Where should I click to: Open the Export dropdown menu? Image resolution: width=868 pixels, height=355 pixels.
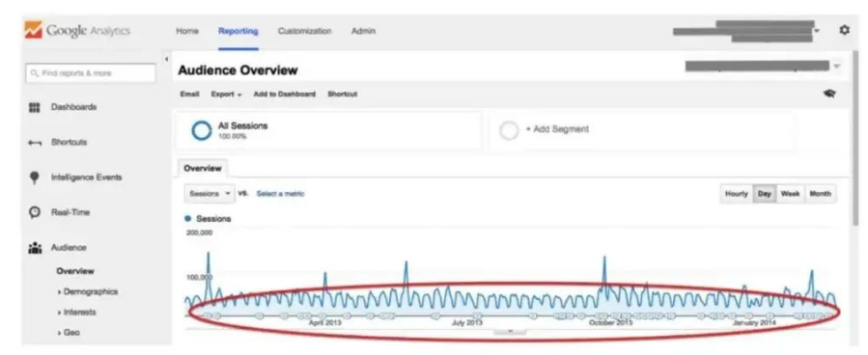coord(226,95)
